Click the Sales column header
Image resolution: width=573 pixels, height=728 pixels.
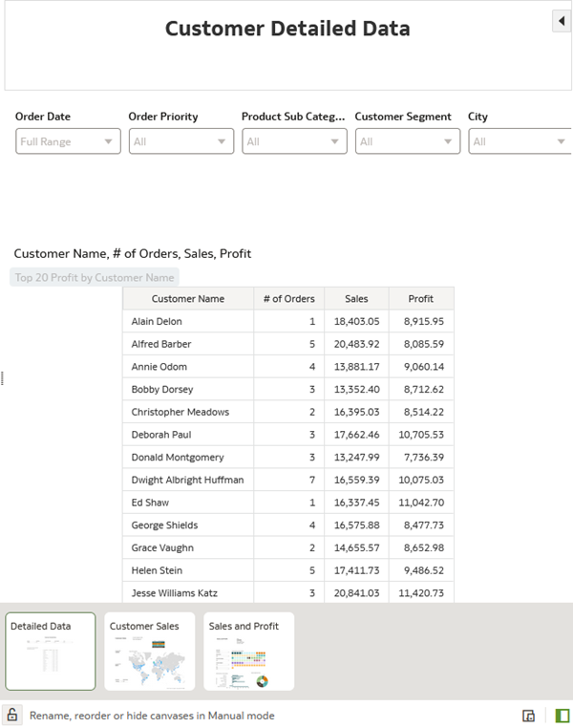click(356, 299)
